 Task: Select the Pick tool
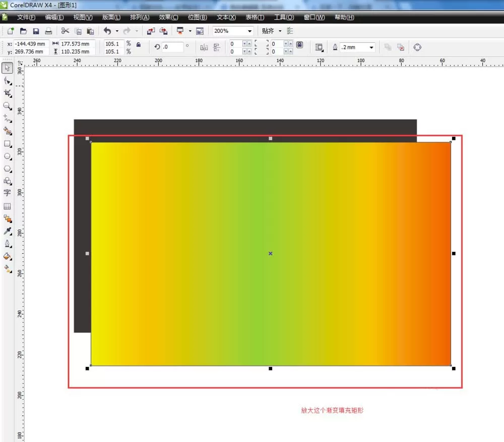tap(8, 68)
